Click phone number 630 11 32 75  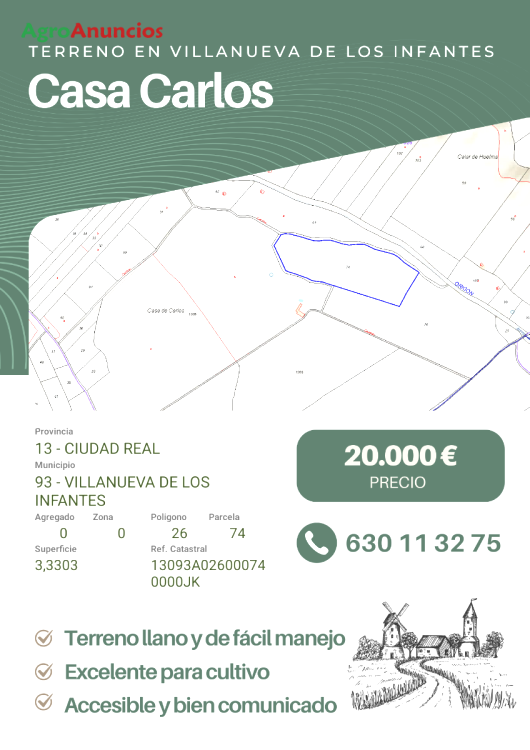click(x=423, y=543)
